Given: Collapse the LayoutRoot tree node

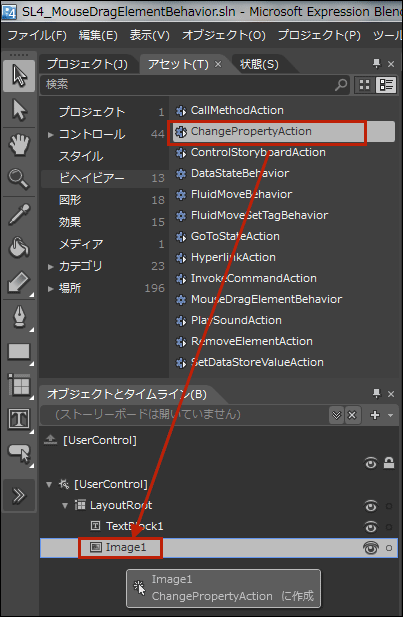Looking at the screenshot, I should click(x=65, y=505).
